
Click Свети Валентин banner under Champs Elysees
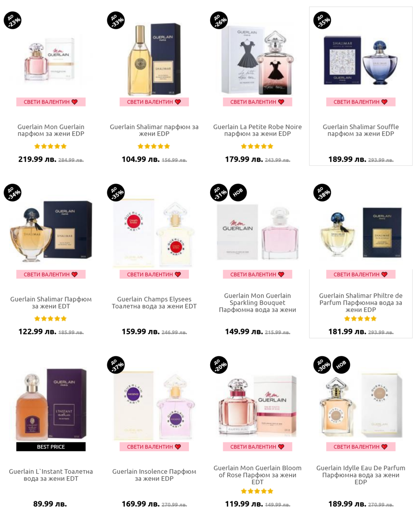[154, 274]
